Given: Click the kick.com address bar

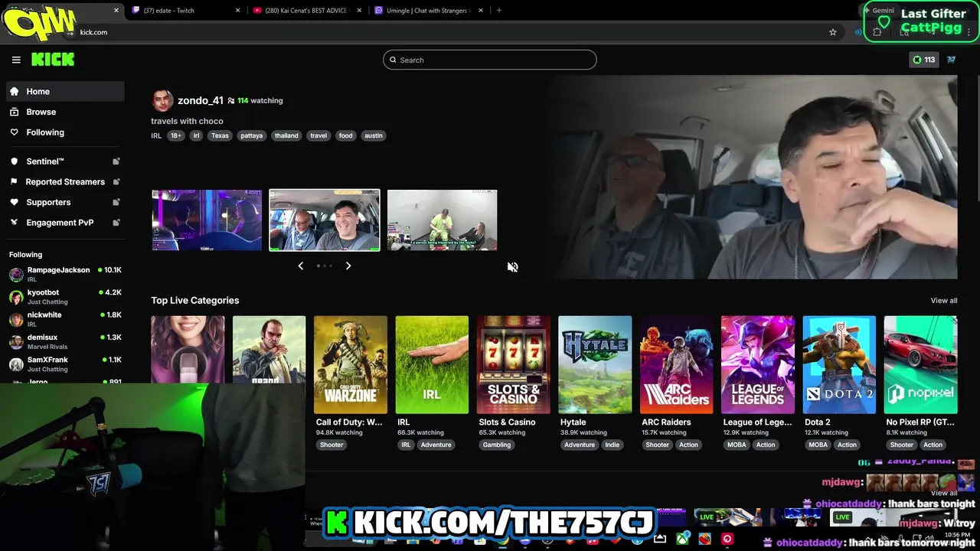Looking at the screenshot, I should click(452, 32).
